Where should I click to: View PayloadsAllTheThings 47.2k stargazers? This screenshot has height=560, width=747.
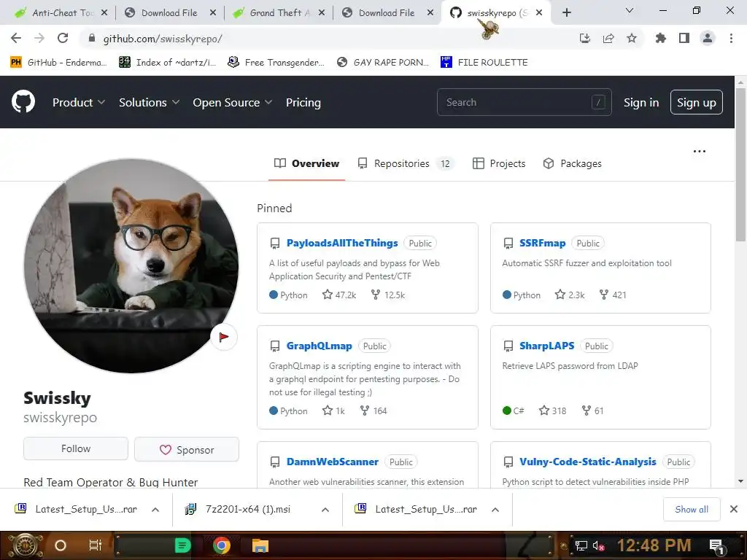pyautogui.click(x=339, y=295)
